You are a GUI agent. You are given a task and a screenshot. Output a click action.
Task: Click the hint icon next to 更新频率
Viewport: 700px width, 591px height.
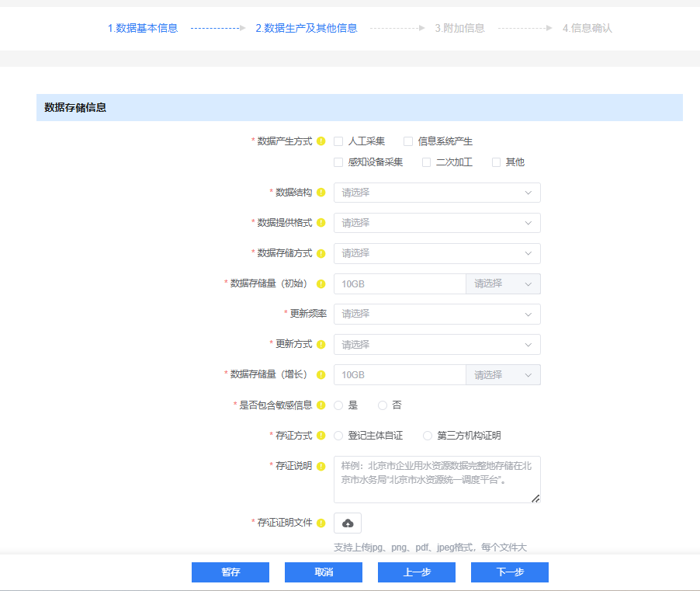(x=321, y=314)
